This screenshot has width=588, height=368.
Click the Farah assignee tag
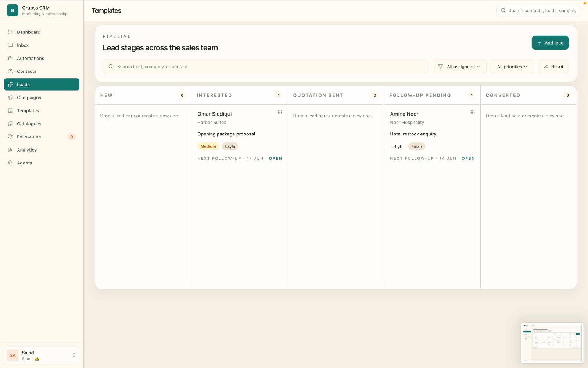(x=417, y=146)
